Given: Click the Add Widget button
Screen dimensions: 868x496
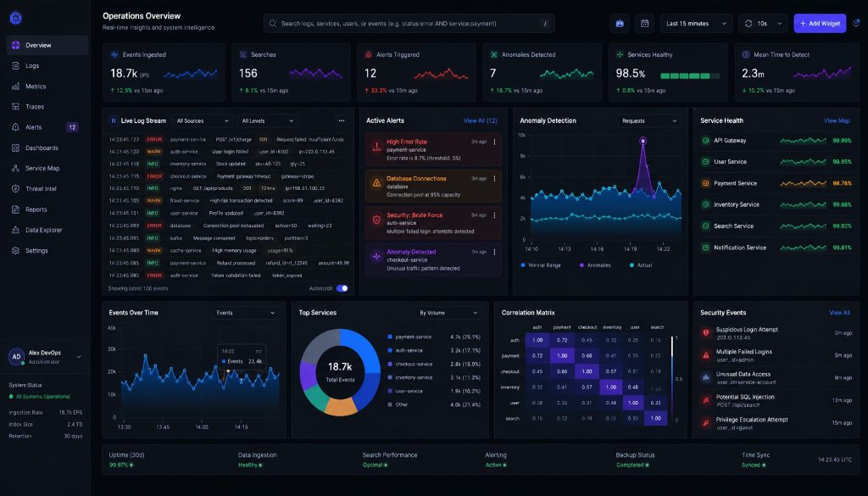Looking at the screenshot, I should [x=820, y=23].
